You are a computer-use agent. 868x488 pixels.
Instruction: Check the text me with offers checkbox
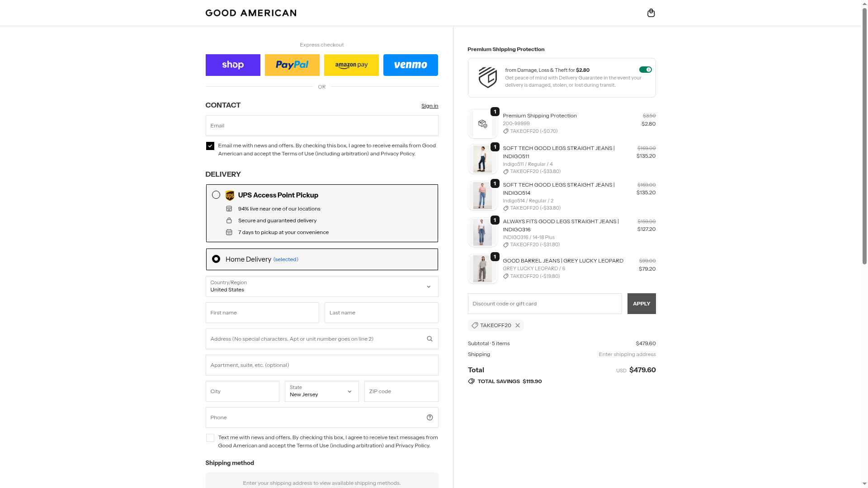[210, 438]
